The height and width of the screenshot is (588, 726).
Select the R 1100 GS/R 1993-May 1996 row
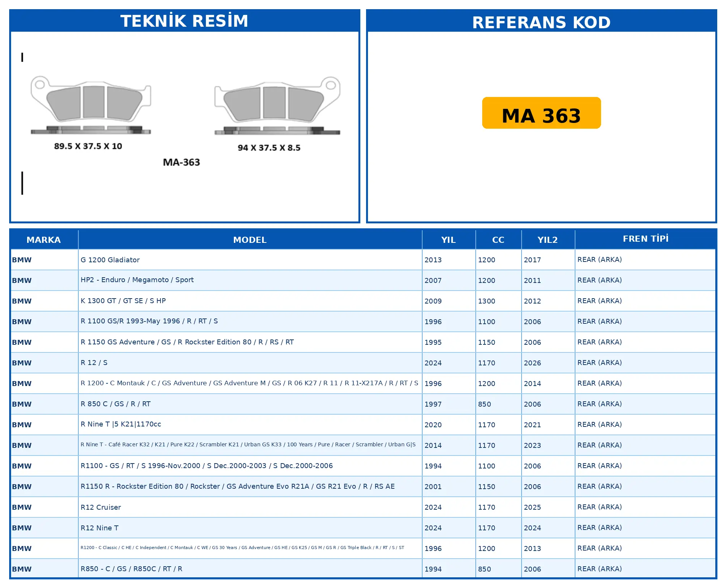coord(363,321)
